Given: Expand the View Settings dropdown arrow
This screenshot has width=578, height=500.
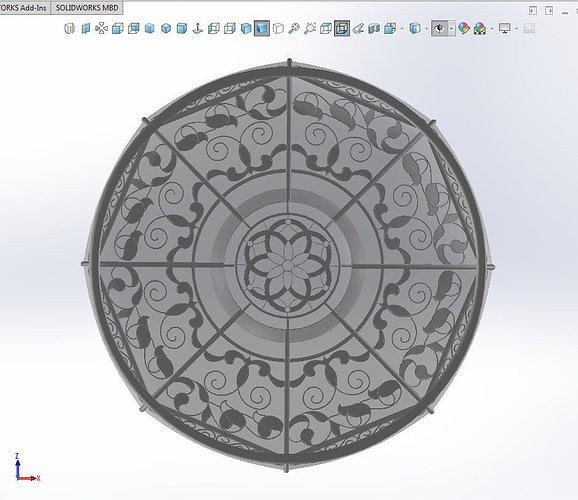Looking at the screenshot, I should click(516, 28).
